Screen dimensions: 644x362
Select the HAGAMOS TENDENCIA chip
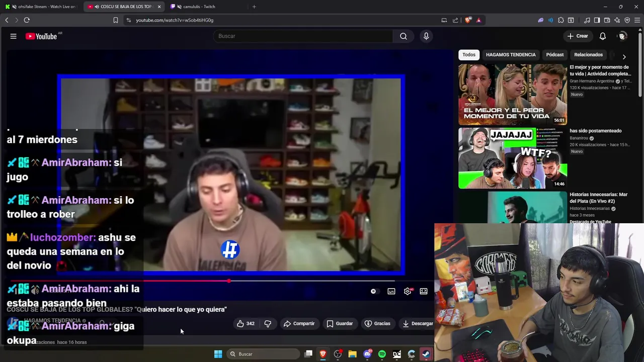click(x=511, y=55)
